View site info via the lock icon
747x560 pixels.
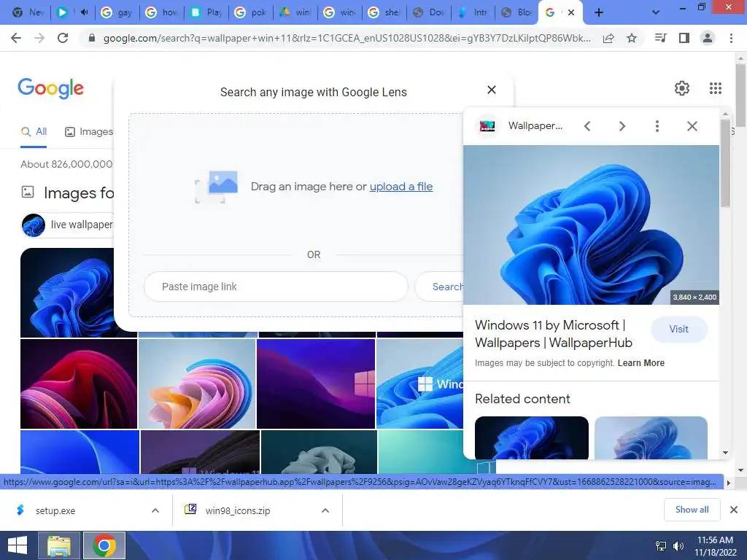92,39
